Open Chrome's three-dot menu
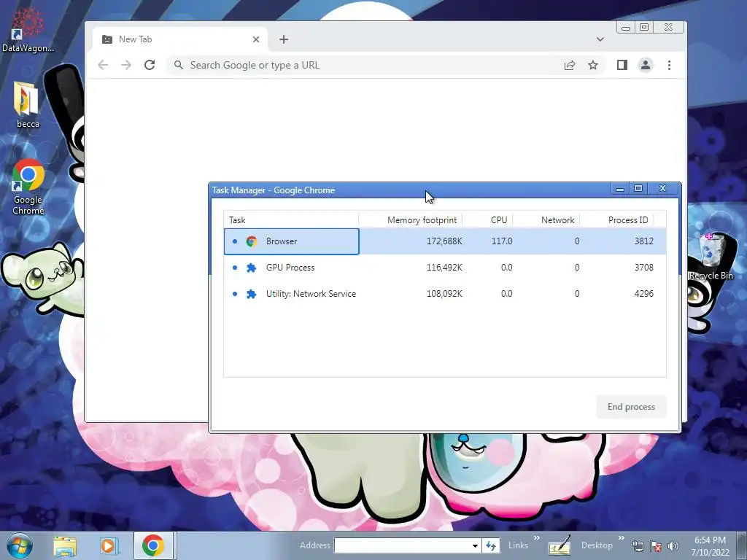Viewport: 747px width, 560px height. click(x=670, y=65)
